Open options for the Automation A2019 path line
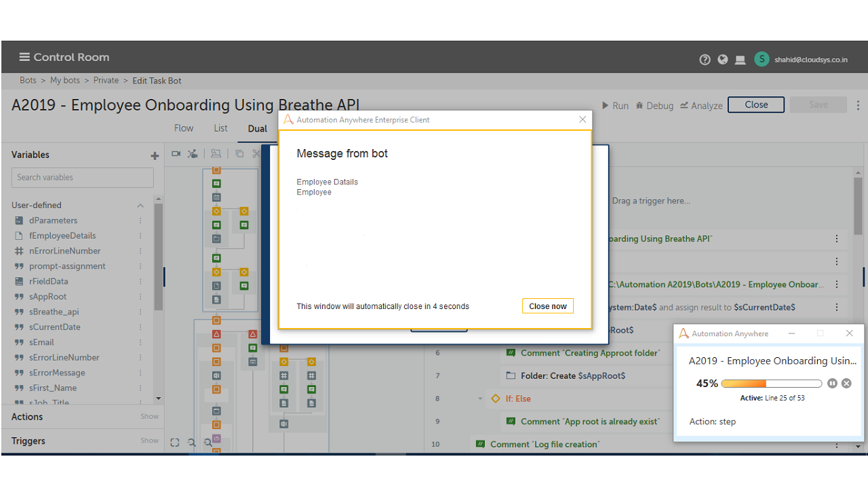868x488 pixels. pyautogui.click(x=837, y=285)
